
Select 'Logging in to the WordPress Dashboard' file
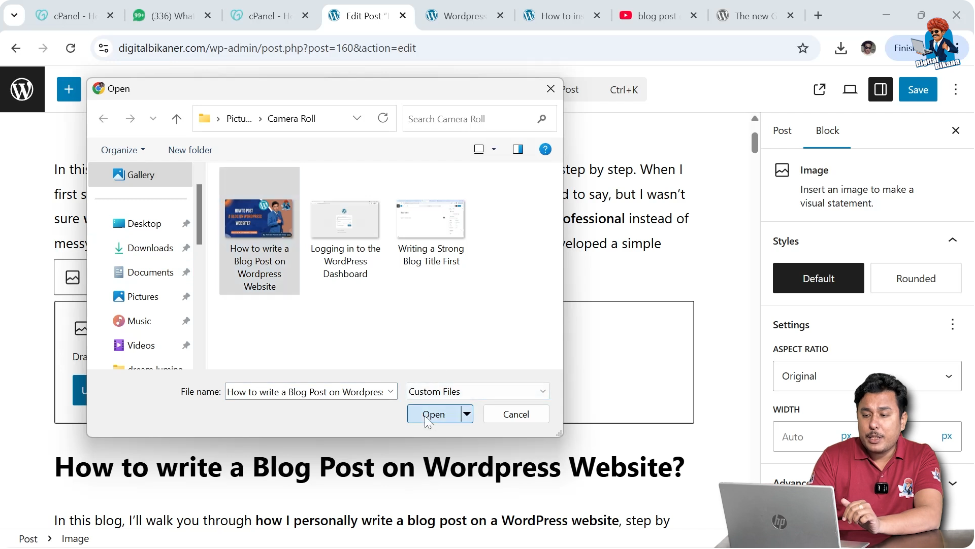click(345, 239)
